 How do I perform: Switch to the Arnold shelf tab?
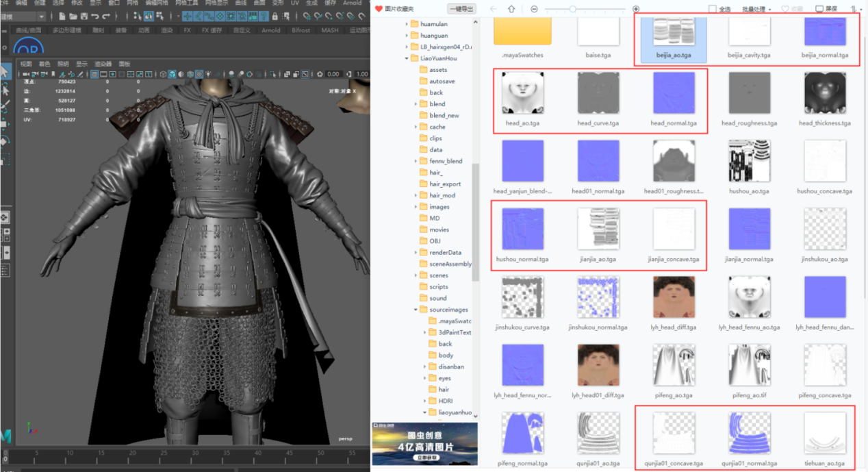point(270,30)
